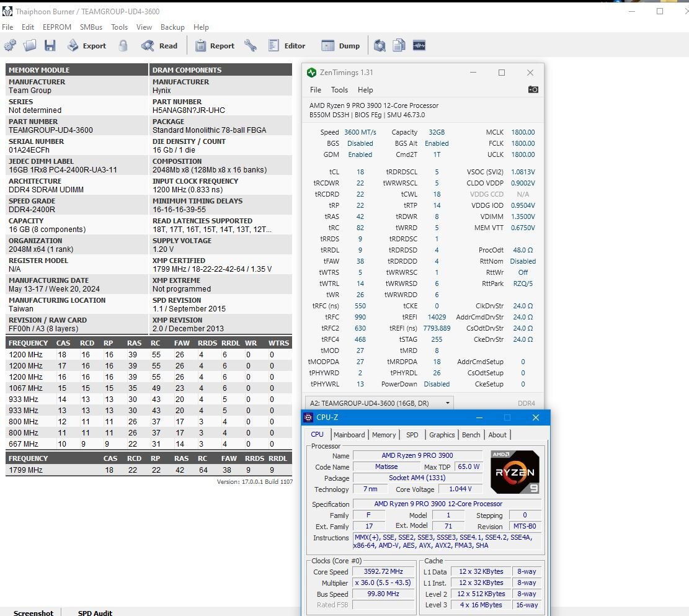Click the serial number 01A24ECFh
Image resolution: width=689 pixels, height=616 pixels.
pyautogui.click(x=29, y=150)
